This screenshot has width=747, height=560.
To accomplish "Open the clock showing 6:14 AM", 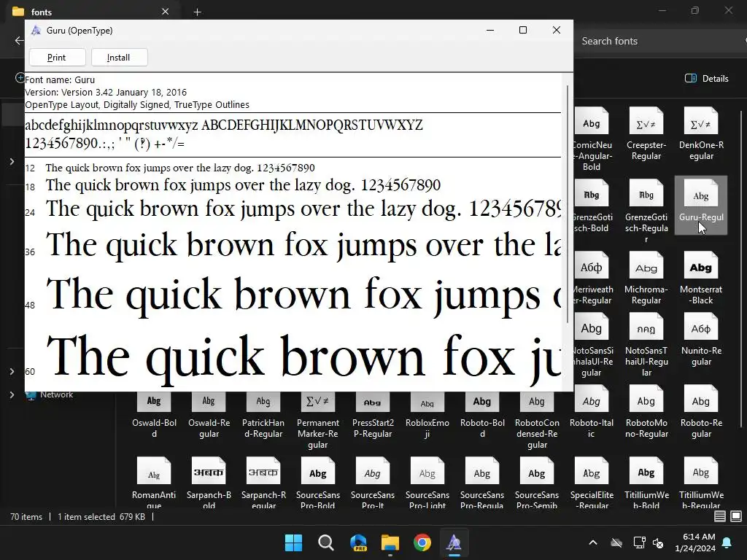I will [695, 542].
